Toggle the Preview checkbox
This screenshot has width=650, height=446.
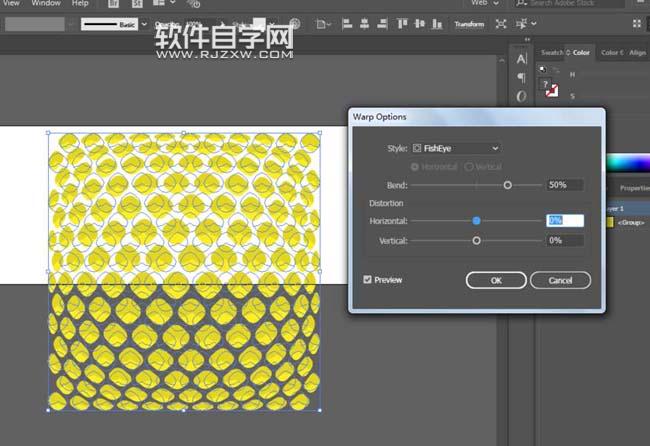tap(368, 280)
